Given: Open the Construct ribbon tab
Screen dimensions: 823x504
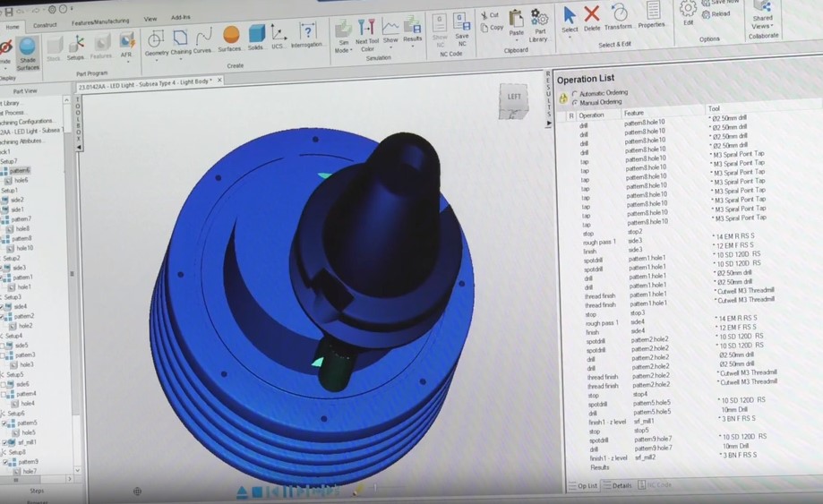Looking at the screenshot, I should (45, 25).
